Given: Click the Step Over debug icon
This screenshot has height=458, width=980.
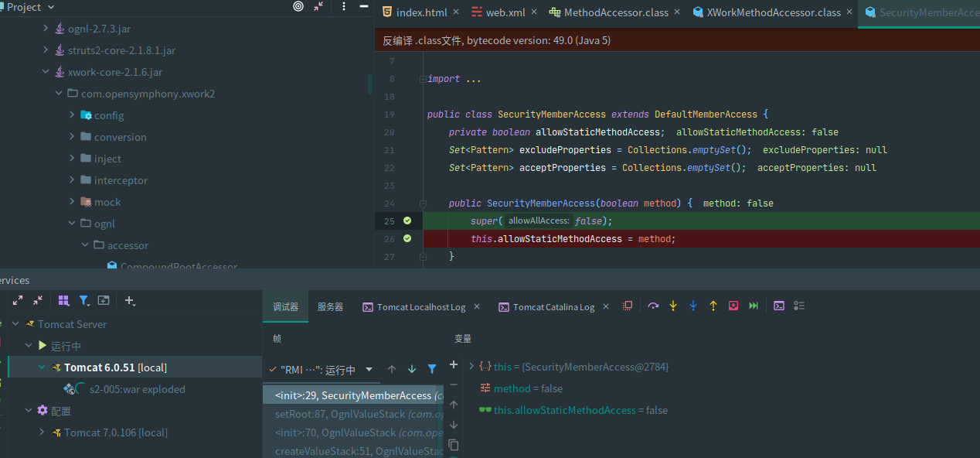Looking at the screenshot, I should pos(653,306).
